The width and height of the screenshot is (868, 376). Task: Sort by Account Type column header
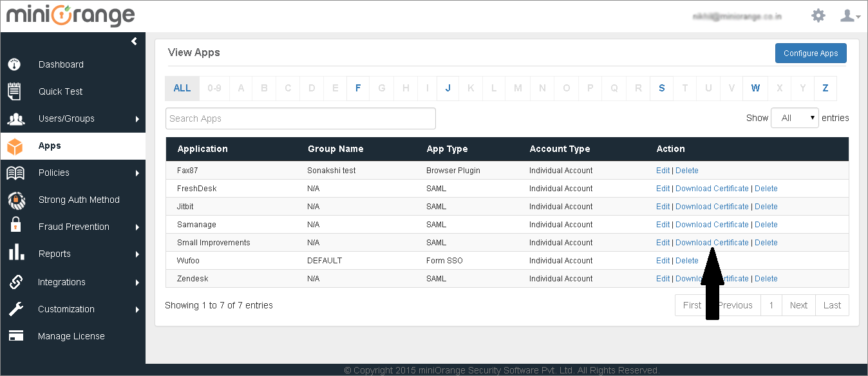(x=560, y=149)
